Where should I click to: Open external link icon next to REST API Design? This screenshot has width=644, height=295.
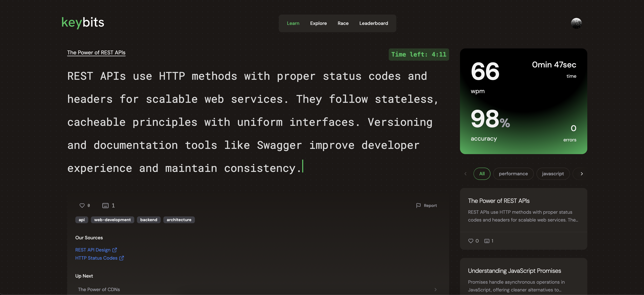pos(115,250)
